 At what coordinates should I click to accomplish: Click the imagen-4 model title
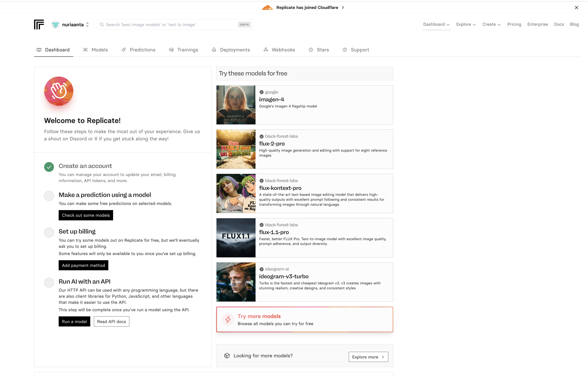(x=272, y=99)
